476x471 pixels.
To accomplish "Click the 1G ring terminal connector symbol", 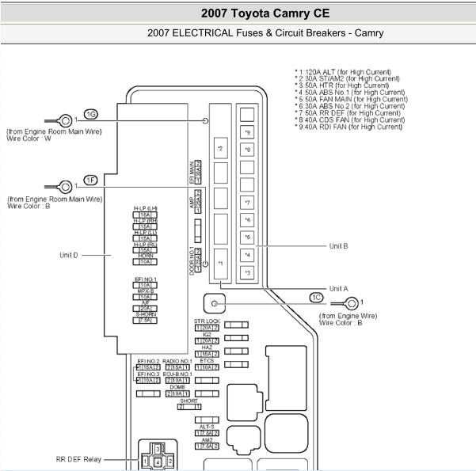I will 59,121.
